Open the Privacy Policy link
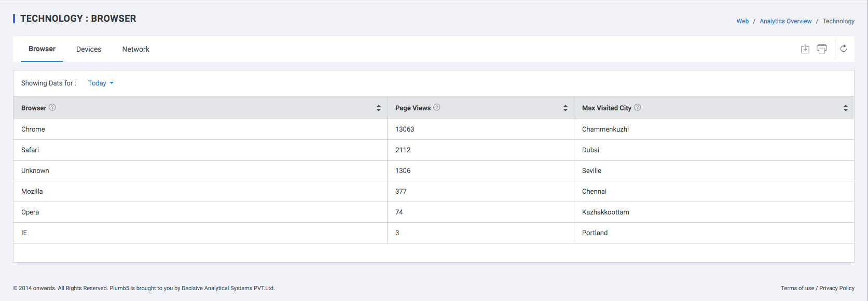 point(837,288)
